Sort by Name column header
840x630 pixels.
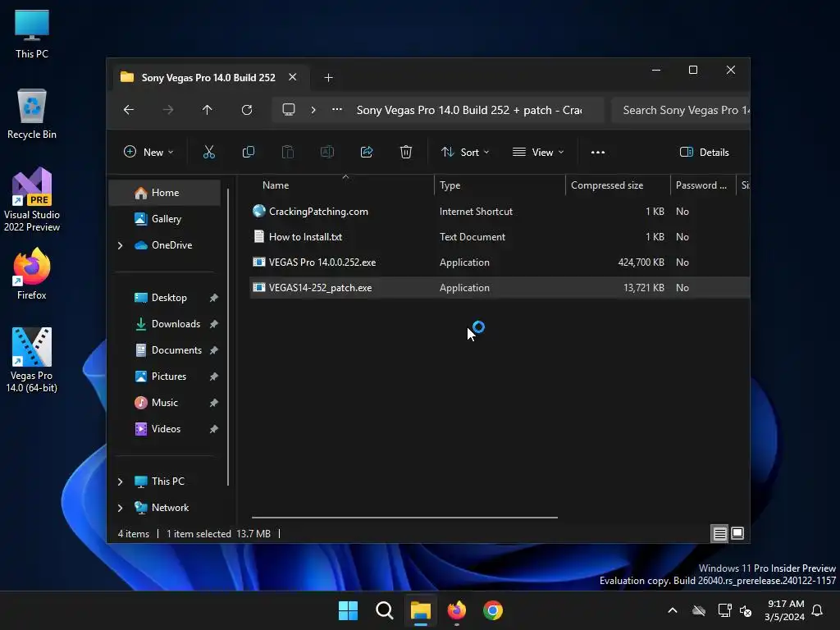[x=342, y=185]
